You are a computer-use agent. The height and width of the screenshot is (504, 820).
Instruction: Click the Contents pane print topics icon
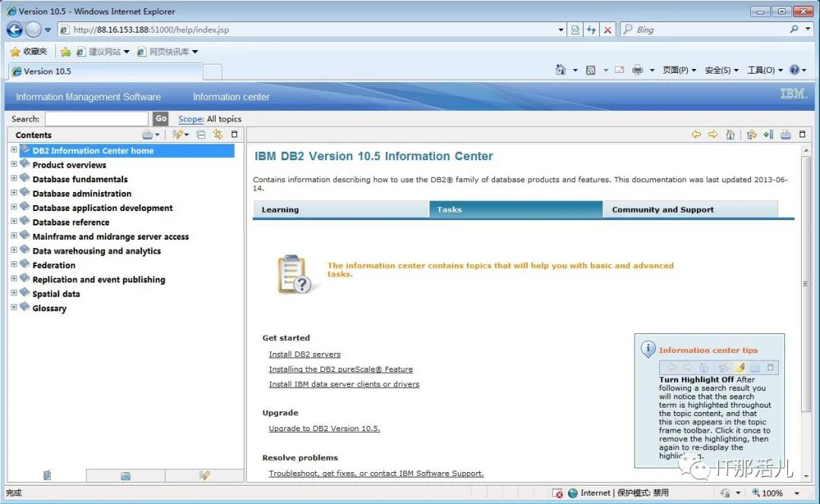pos(147,135)
